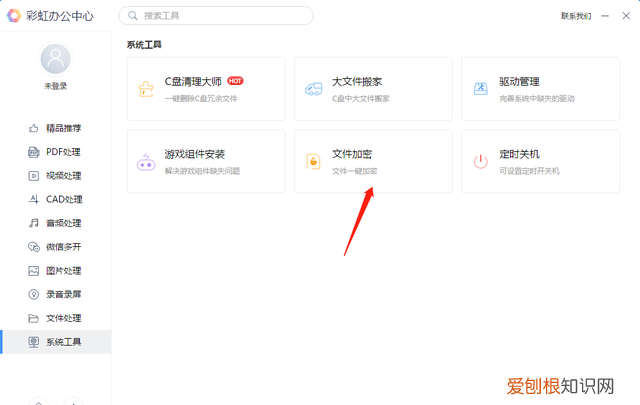
Task: Click the moving truck icon for 大文件搬家
Action: [x=313, y=89]
